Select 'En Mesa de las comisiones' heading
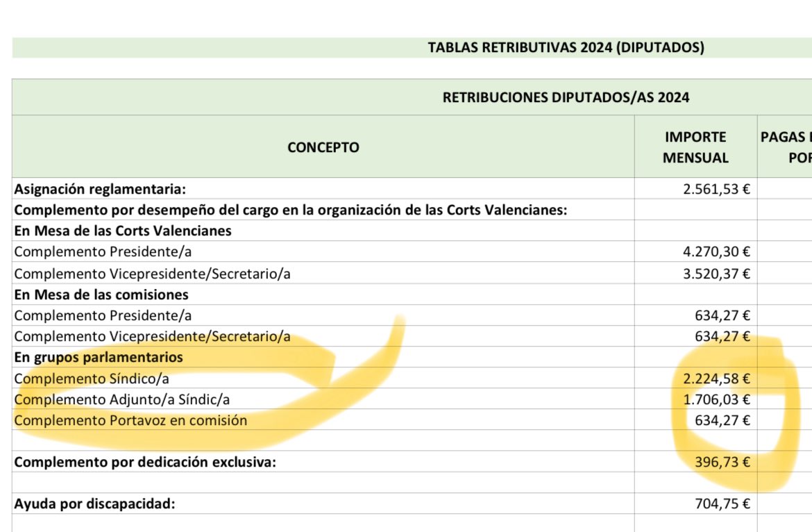This screenshot has height=532, width=812. pyautogui.click(x=101, y=294)
